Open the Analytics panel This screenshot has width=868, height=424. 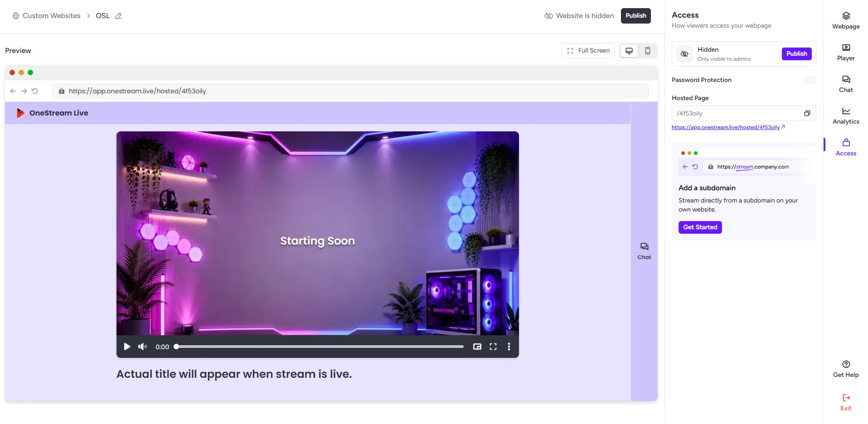tap(846, 116)
